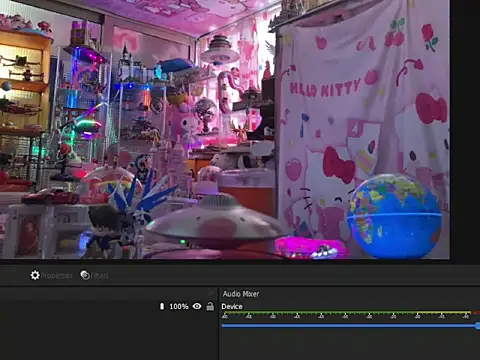Click the middle of the blue Device volume slider

click(x=349, y=326)
